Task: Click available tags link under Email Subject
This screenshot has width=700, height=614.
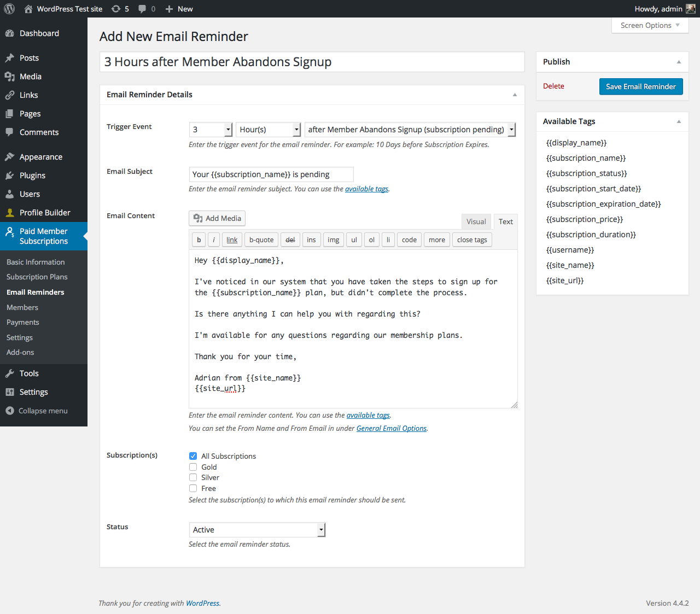Action: click(x=366, y=189)
